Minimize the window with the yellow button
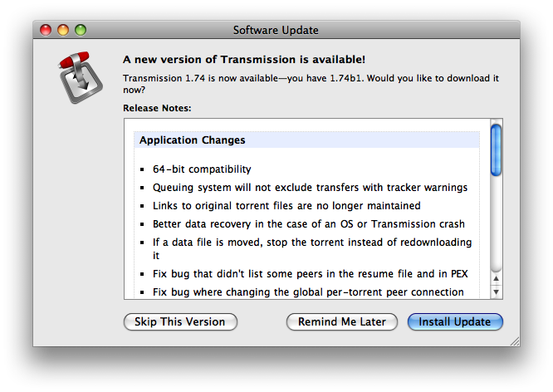The height and width of the screenshot is (392, 553). point(63,30)
